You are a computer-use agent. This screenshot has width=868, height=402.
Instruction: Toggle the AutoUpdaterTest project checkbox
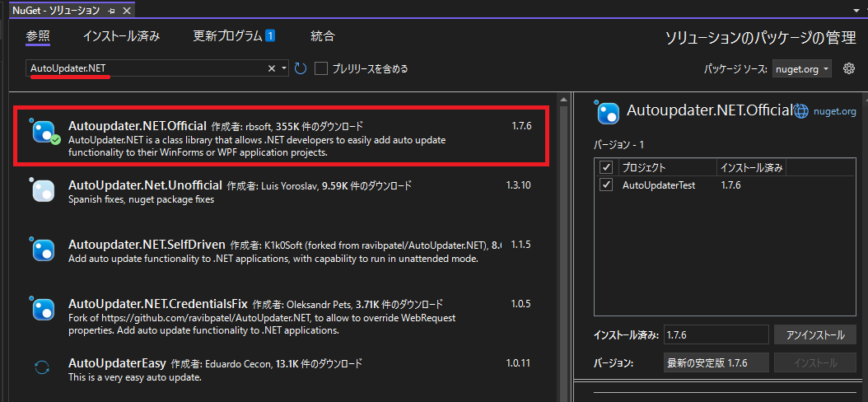tap(606, 185)
